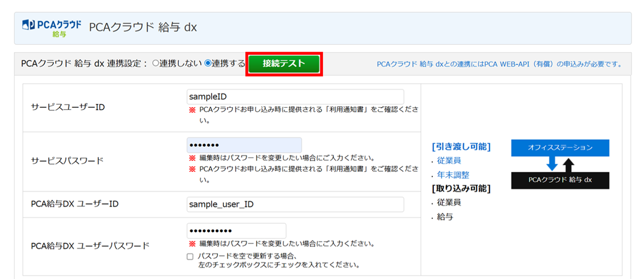
Task: Click the PCA給与DX ユーザーパスワード field
Action: pos(236,230)
